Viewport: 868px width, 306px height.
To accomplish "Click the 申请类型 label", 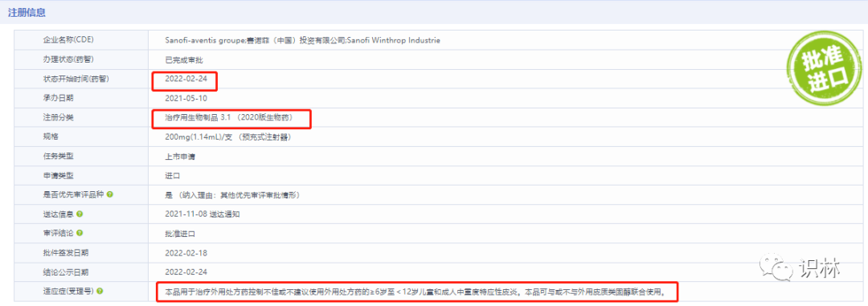I will 58,175.
